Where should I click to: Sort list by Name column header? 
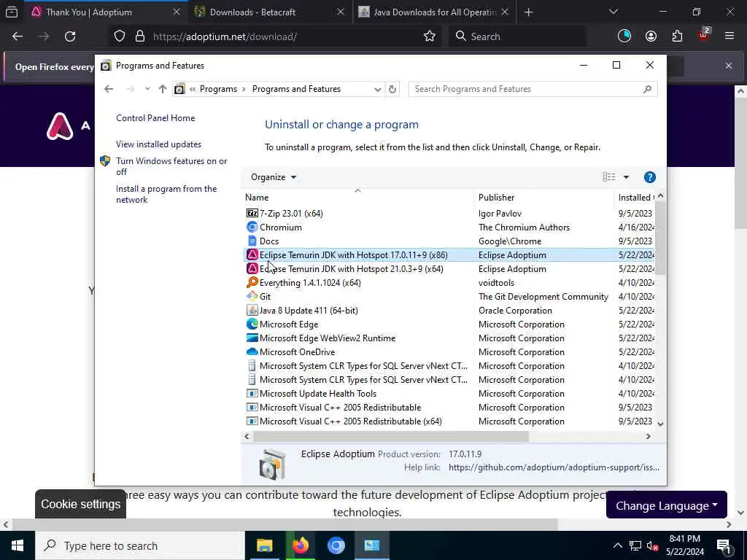357,197
